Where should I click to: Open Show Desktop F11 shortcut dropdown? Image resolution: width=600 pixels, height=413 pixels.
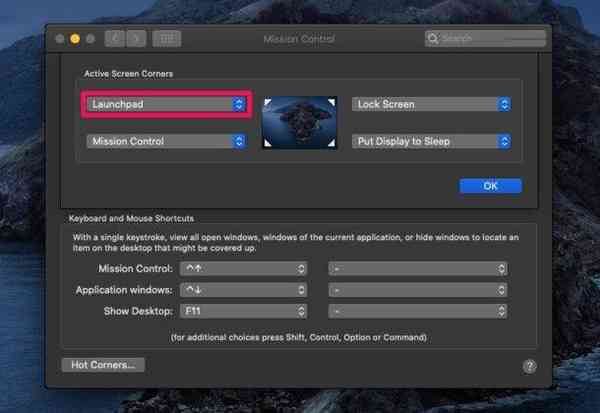point(243,311)
